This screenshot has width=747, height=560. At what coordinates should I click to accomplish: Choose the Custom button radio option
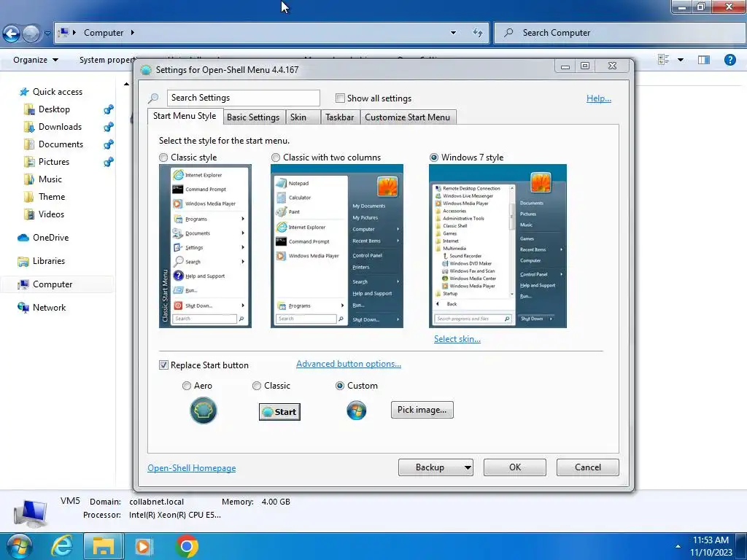(x=340, y=386)
